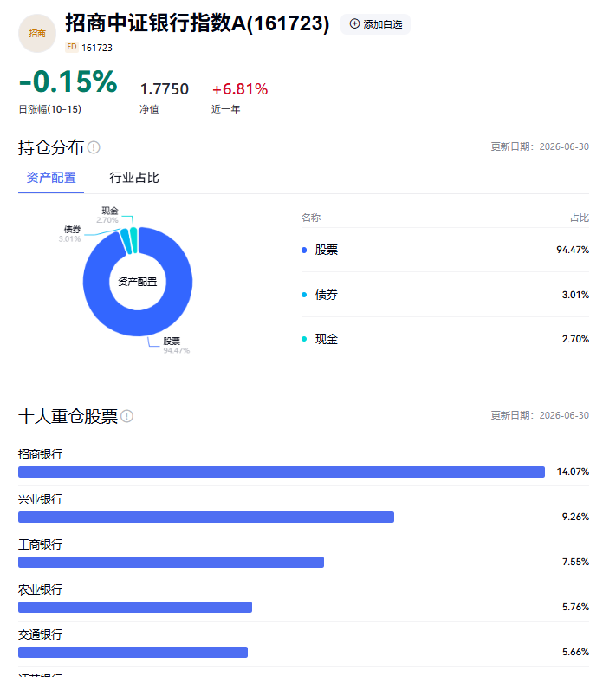
Task: Click the +6.81% one-year return
Action: tap(240, 89)
